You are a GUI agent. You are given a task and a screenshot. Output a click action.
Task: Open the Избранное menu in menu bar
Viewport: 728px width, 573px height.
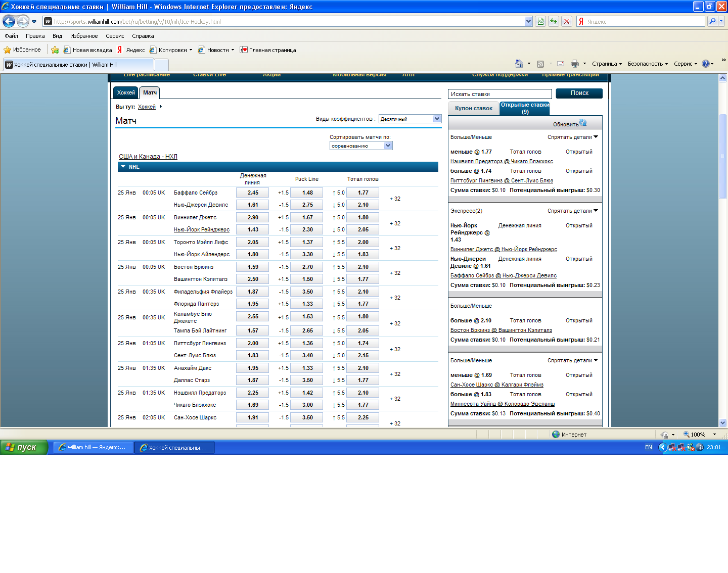[84, 36]
